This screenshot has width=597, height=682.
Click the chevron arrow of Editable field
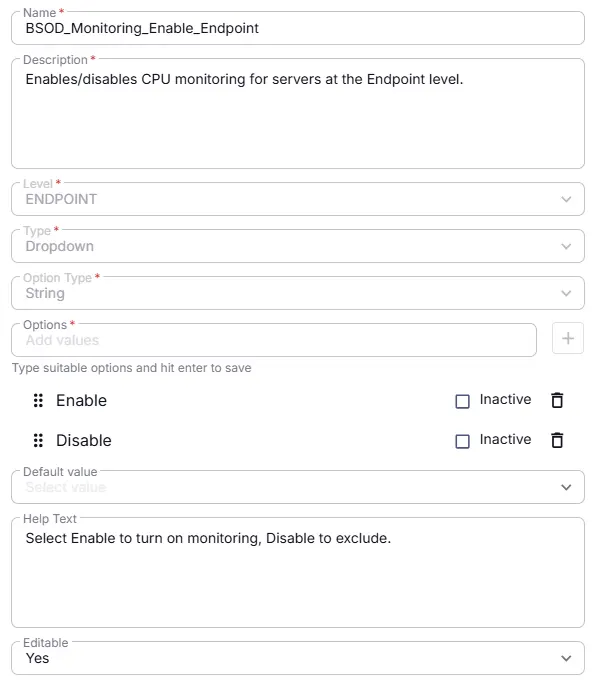click(x=566, y=658)
